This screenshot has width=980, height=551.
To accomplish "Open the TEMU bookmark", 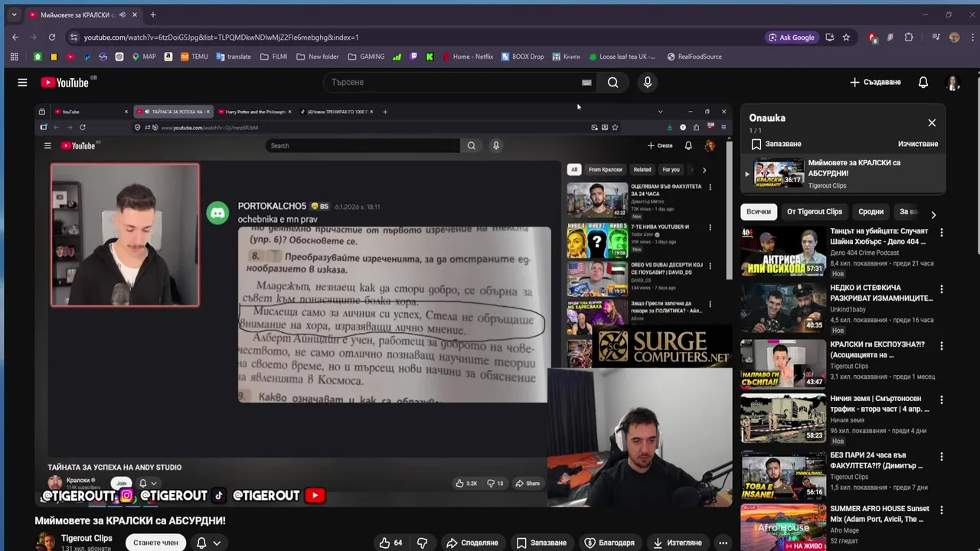I will [194, 57].
